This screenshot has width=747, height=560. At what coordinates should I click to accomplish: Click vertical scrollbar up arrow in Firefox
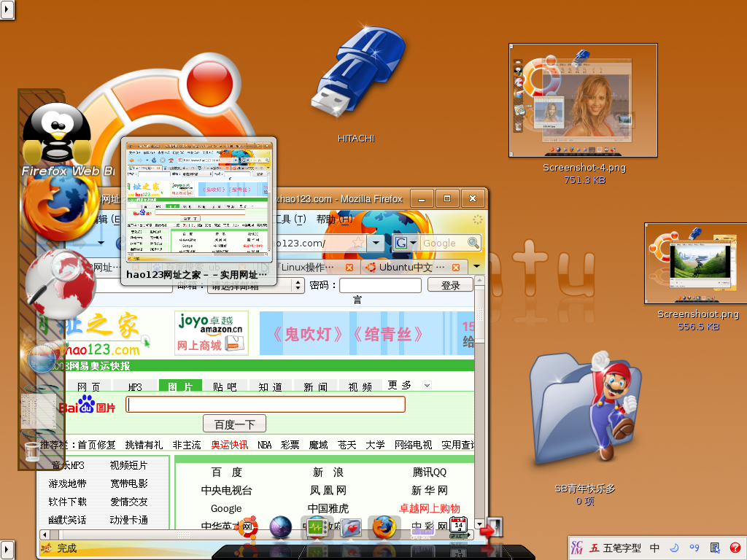(x=479, y=281)
